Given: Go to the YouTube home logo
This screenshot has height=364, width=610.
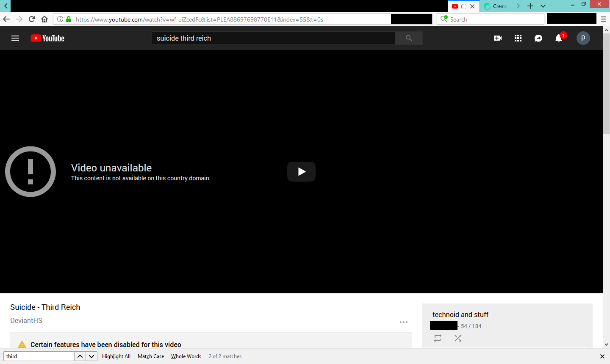Looking at the screenshot, I should click(x=47, y=38).
